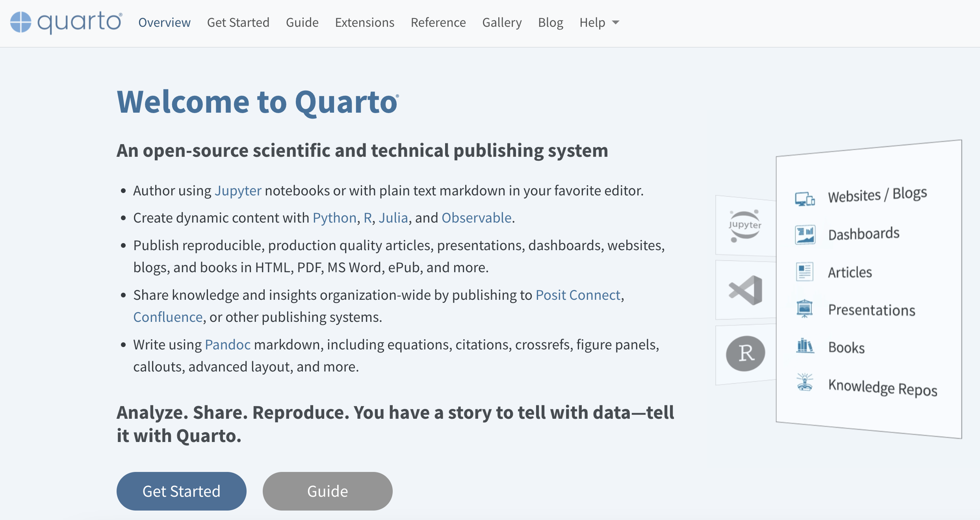Click the Quarto logo icon
Viewport: 980px width, 520px height.
click(x=20, y=22)
